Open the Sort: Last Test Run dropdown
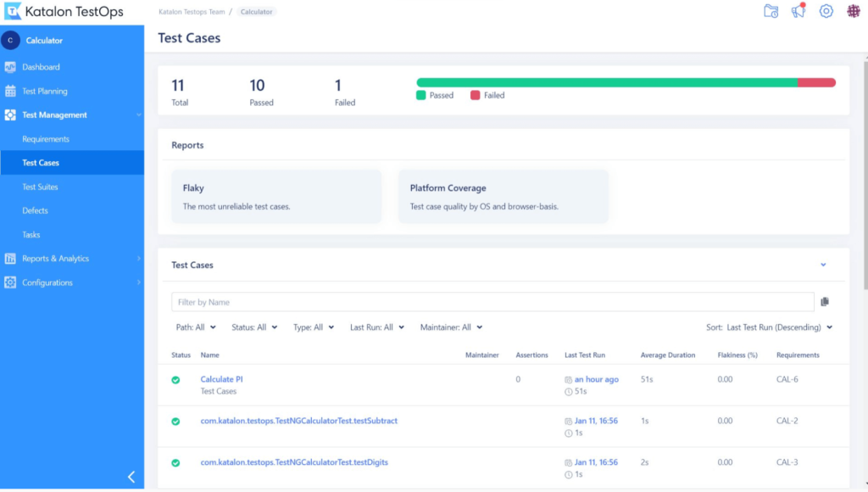The width and height of the screenshot is (868, 492). [770, 327]
